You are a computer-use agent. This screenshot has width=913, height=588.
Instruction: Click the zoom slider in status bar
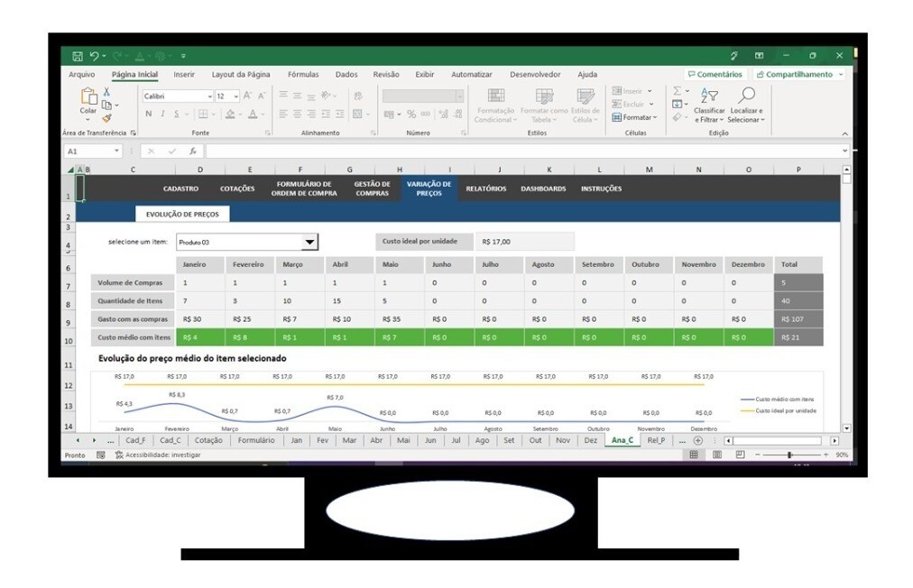[789, 455]
